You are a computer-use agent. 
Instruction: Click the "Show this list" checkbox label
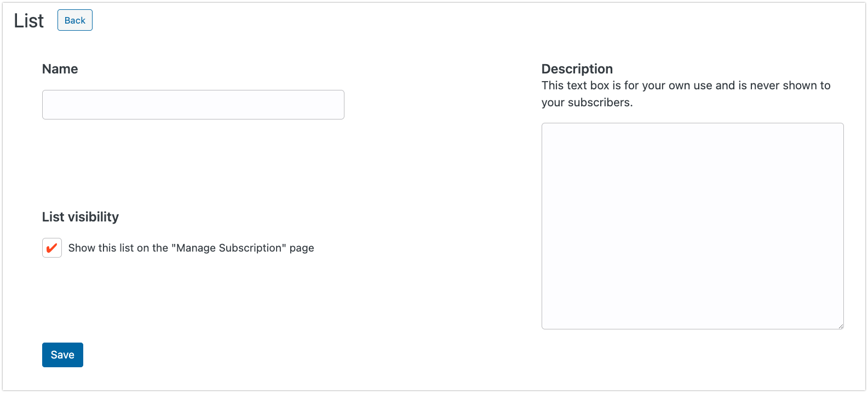[191, 248]
